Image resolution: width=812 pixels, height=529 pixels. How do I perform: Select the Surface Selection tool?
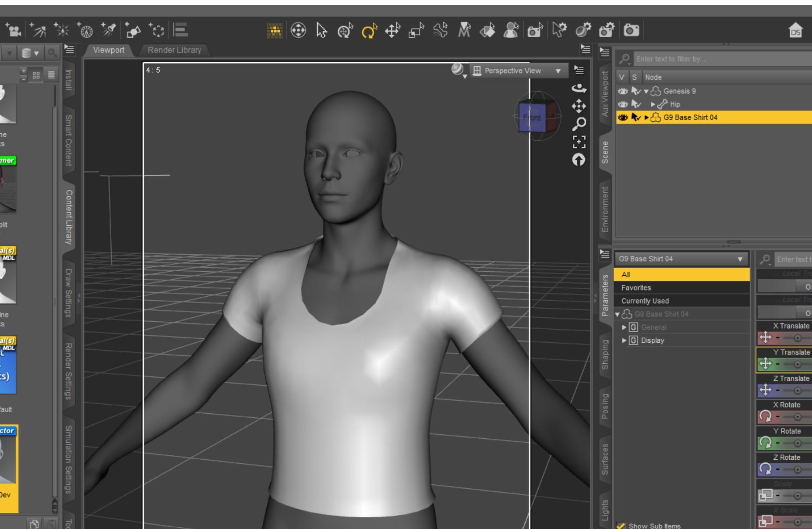[x=487, y=30]
